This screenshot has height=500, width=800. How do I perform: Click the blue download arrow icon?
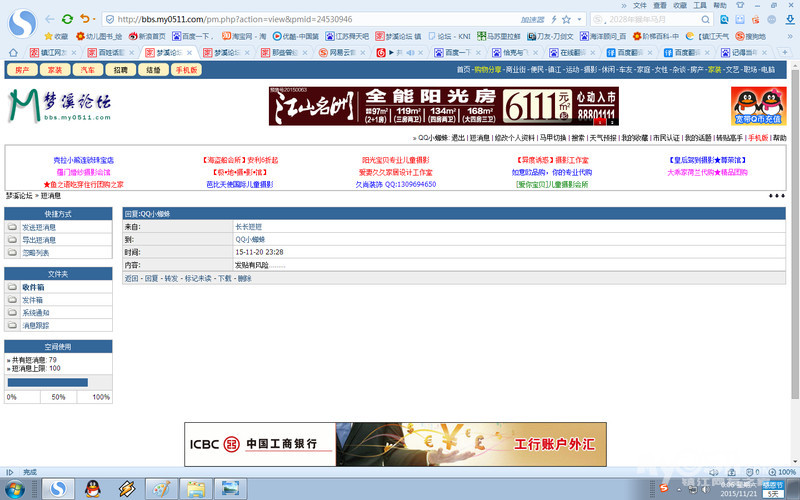point(790,19)
